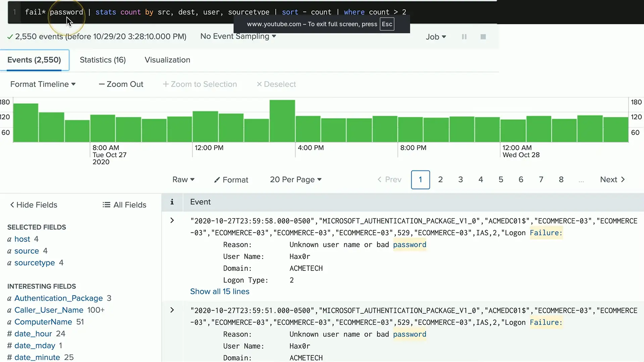The height and width of the screenshot is (362, 644).
Task: Stop the search job
Action: click(483, 37)
